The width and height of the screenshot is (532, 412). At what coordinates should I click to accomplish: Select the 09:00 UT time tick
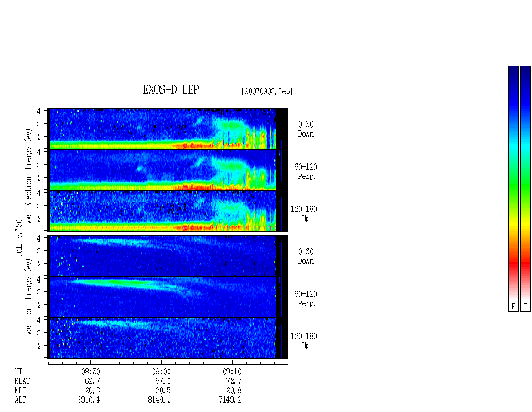click(161, 372)
